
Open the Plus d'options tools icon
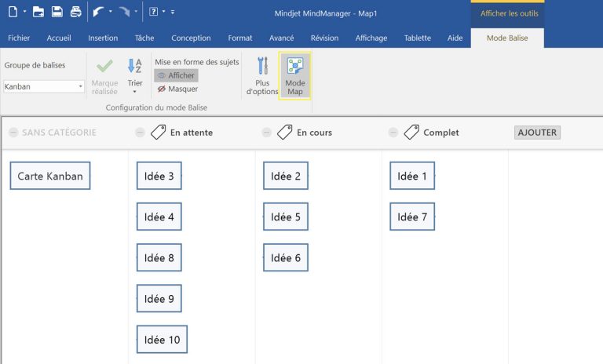pyautogui.click(x=262, y=76)
